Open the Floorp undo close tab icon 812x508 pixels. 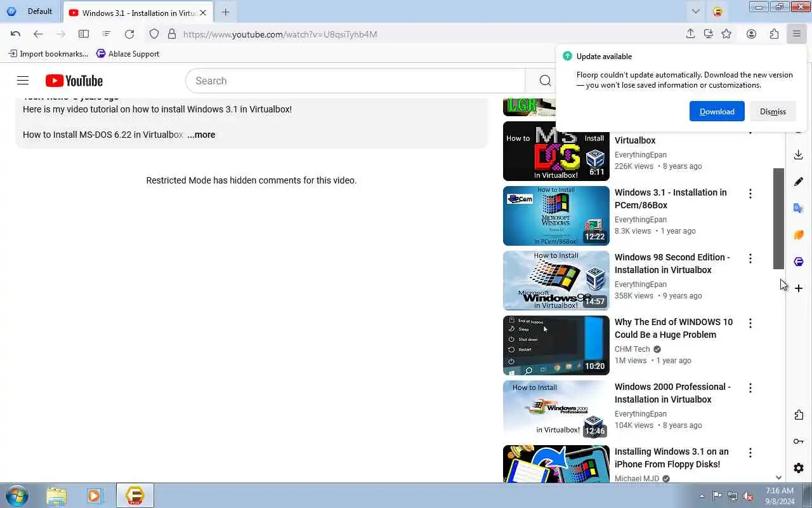(x=16, y=34)
